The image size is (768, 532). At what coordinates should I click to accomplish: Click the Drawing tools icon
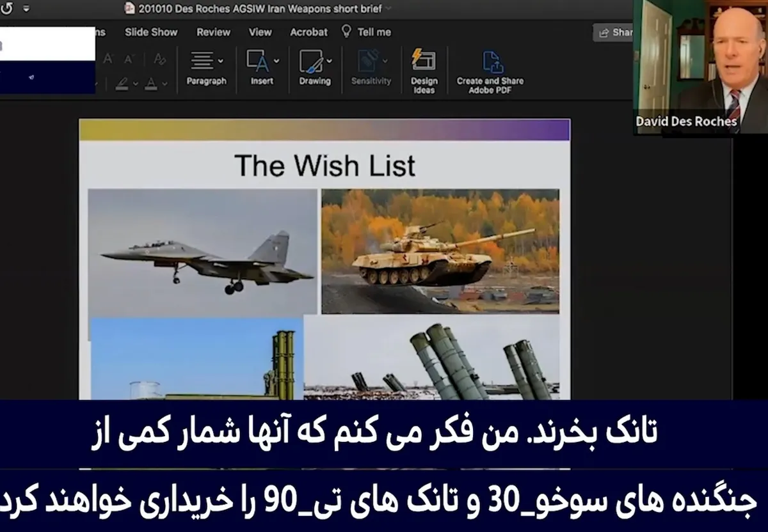310,61
